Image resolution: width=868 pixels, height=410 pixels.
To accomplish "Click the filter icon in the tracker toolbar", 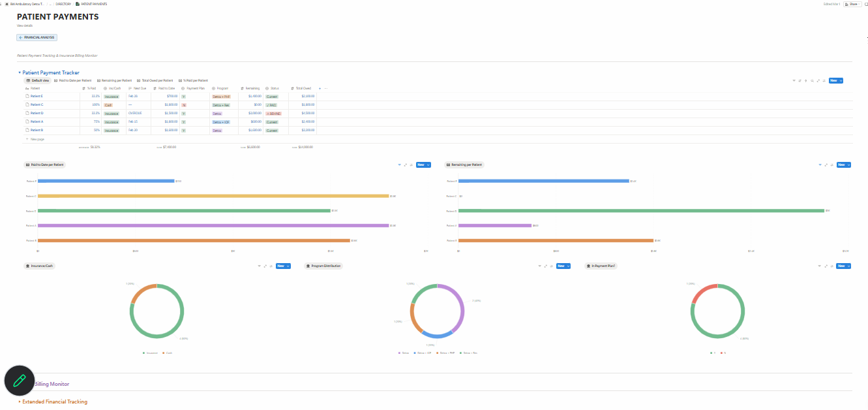I will [794, 80].
